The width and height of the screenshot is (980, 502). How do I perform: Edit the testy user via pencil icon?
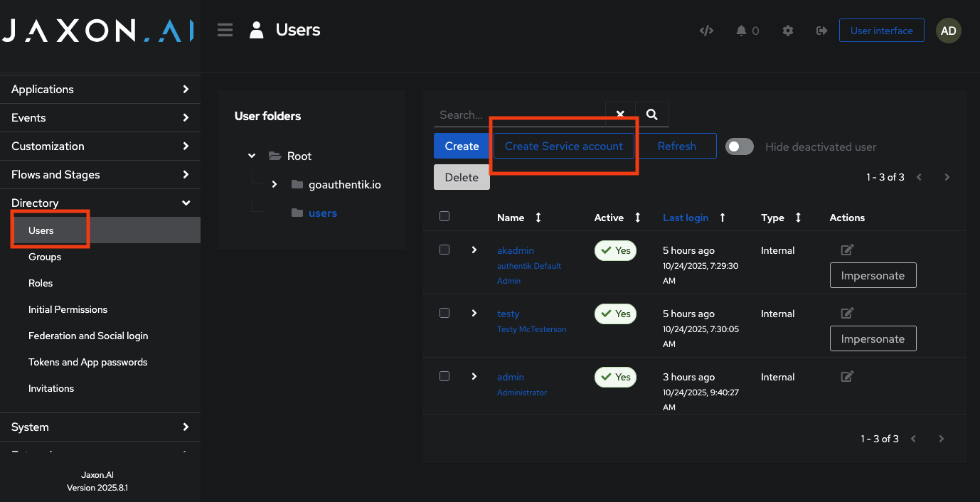point(846,313)
